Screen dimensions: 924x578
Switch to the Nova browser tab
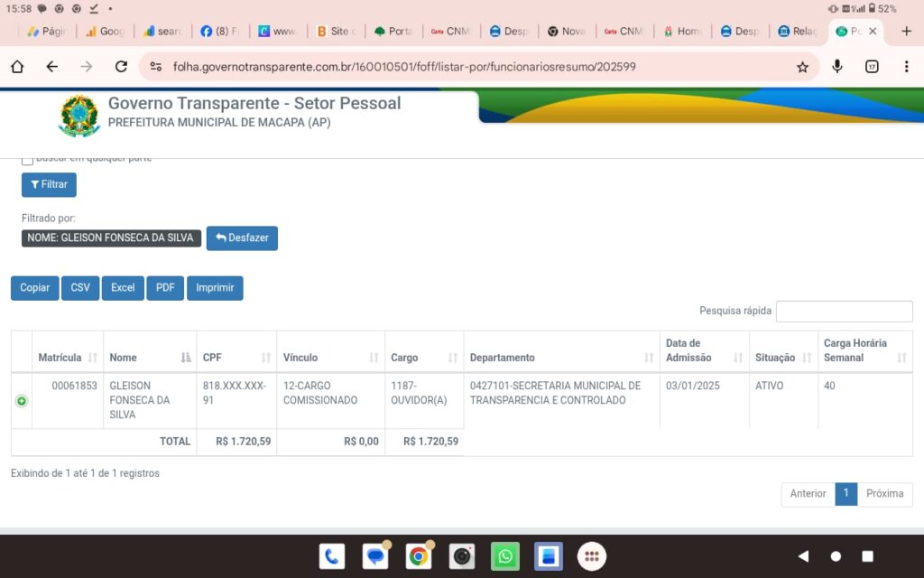(566, 31)
